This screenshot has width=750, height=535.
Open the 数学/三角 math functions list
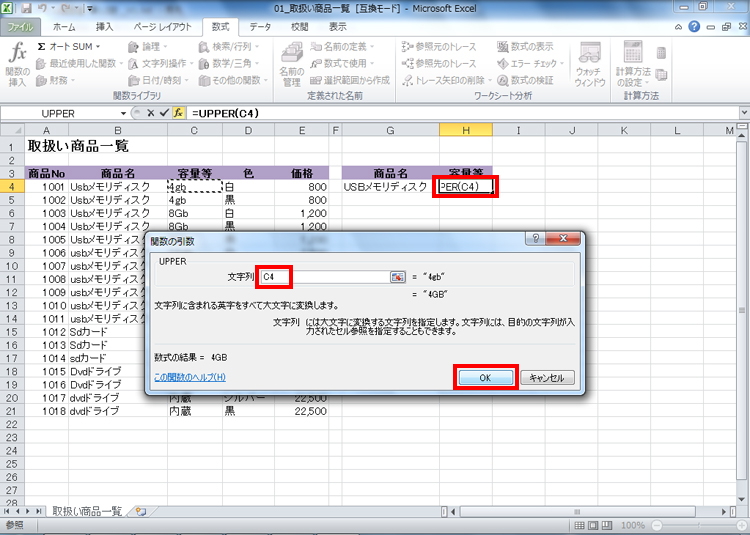(229, 63)
